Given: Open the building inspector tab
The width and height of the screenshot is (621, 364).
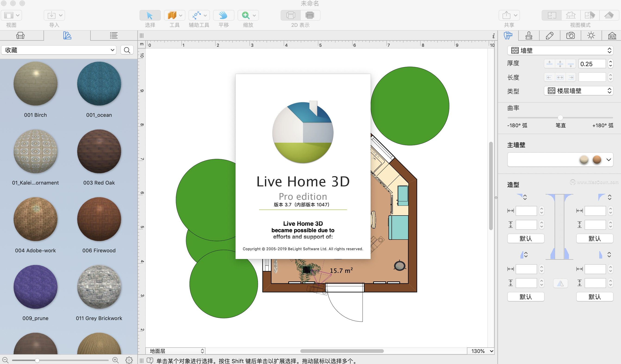Looking at the screenshot, I should [612, 36].
